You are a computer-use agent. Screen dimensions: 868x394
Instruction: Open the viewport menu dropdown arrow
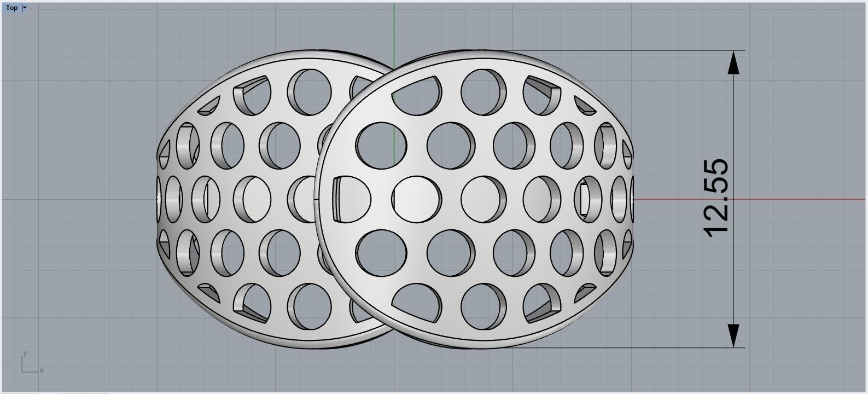pos(25,8)
